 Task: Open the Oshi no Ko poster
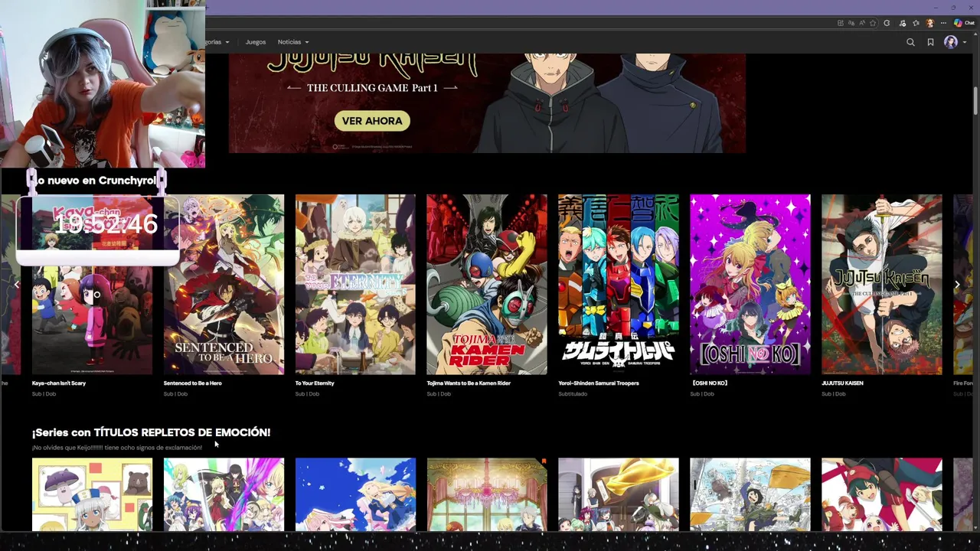(750, 285)
